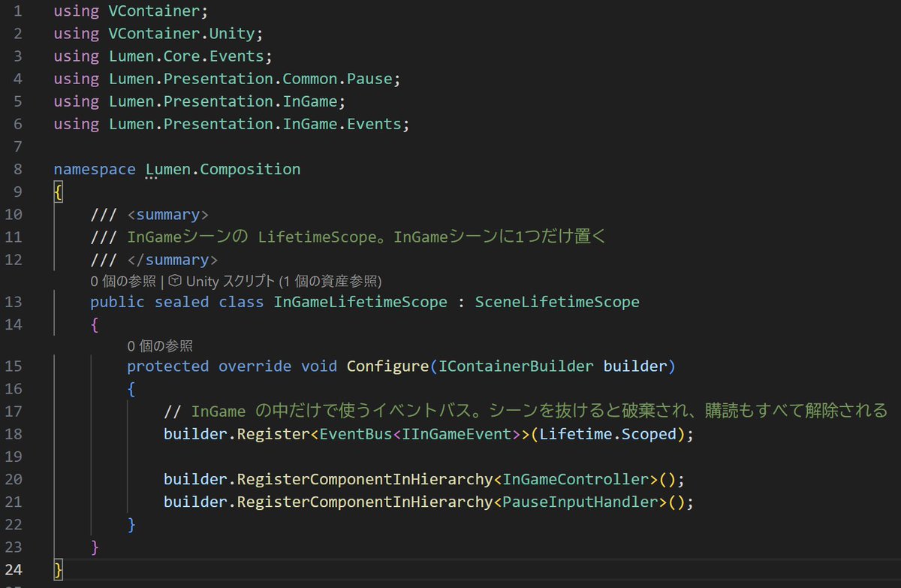The width and height of the screenshot is (901, 588).
Task: Click the "IInGameEvent" type argument
Action: pos(457,434)
